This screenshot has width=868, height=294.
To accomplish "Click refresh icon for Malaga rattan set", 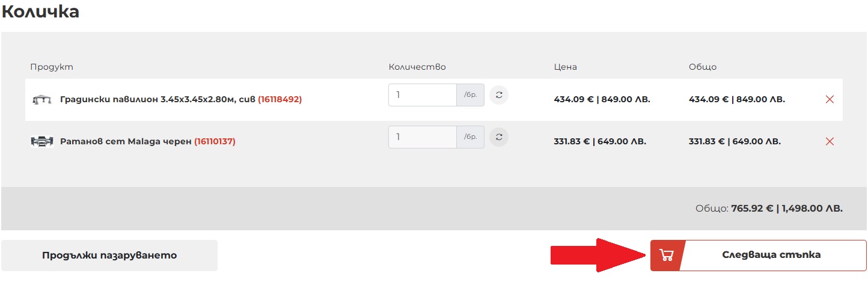I will click(x=498, y=137).
